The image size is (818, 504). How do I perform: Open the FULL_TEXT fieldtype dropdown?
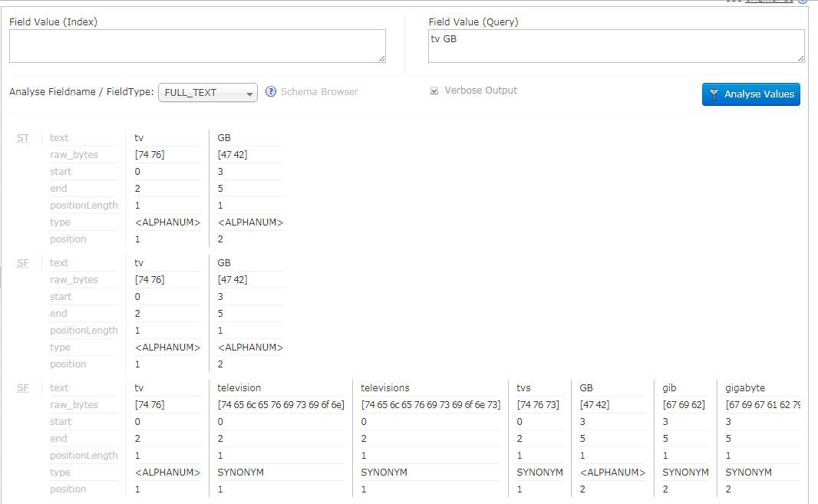click(207, 91)
